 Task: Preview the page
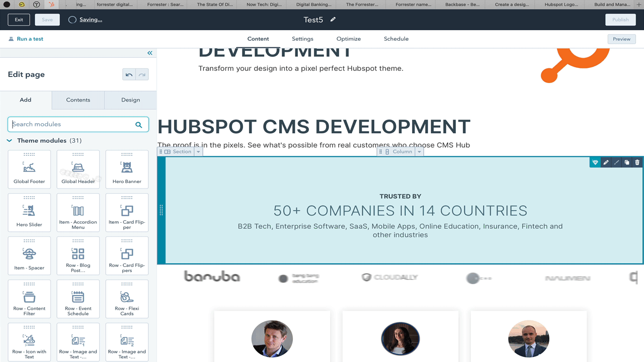click(621, 39)
